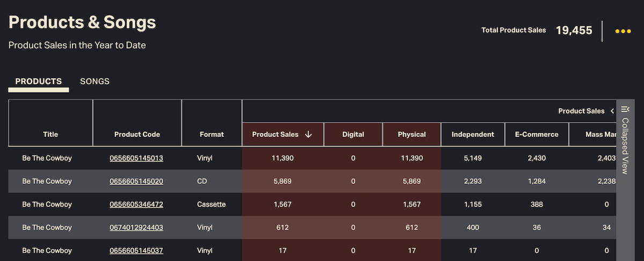The height and width of the screenshot is (261, 644).
Task: Sort by the Title column header
Action: pyautogui.click(x=50, y=135)
